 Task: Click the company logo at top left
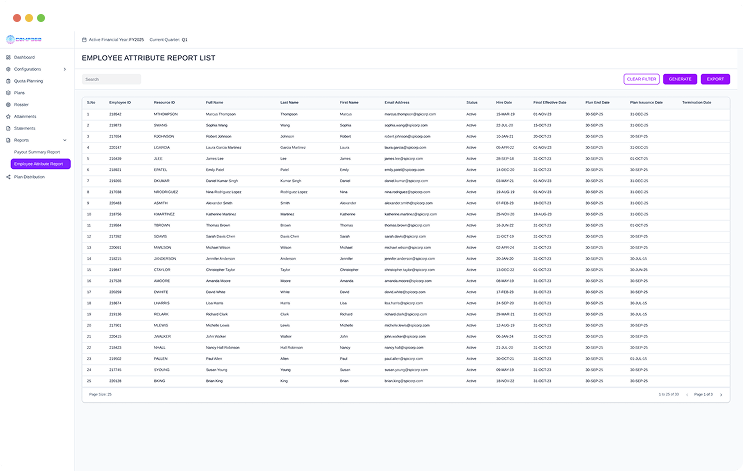point(24,39)
